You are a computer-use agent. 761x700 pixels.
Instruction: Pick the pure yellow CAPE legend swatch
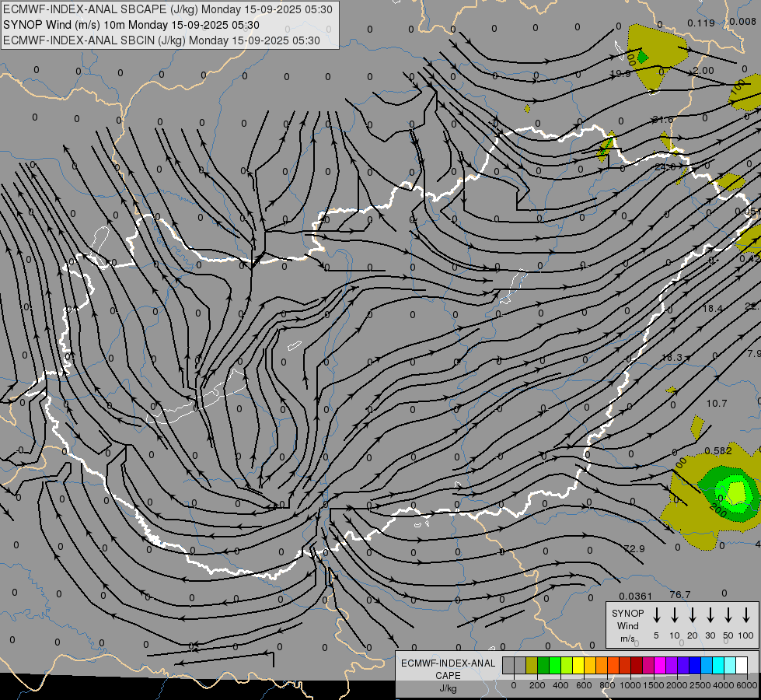[578, 666]
